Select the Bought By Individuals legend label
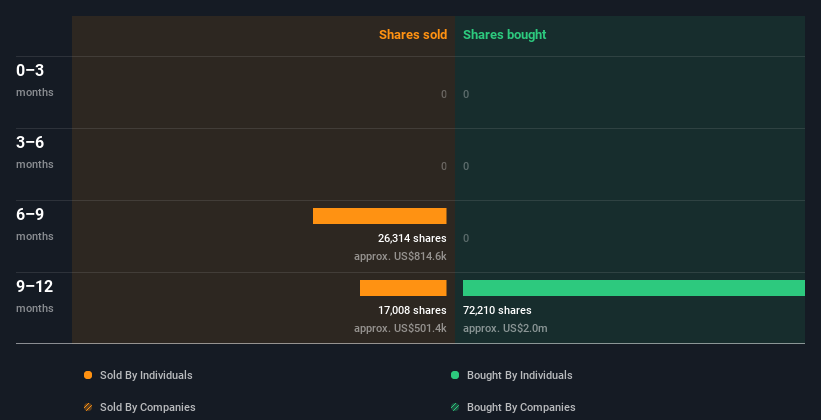821x420 pixels. tap(519, 375)
